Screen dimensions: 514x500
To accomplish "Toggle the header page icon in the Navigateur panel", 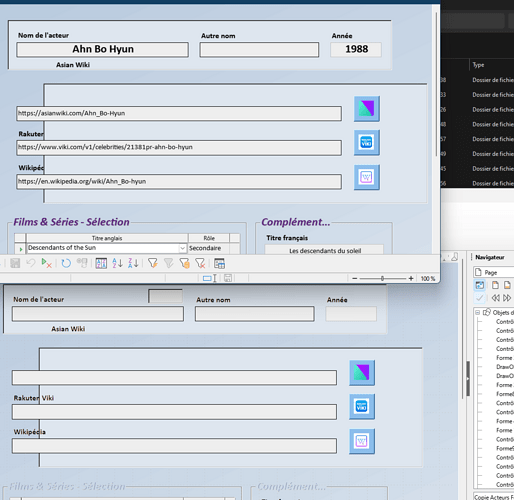I will 495,285.
